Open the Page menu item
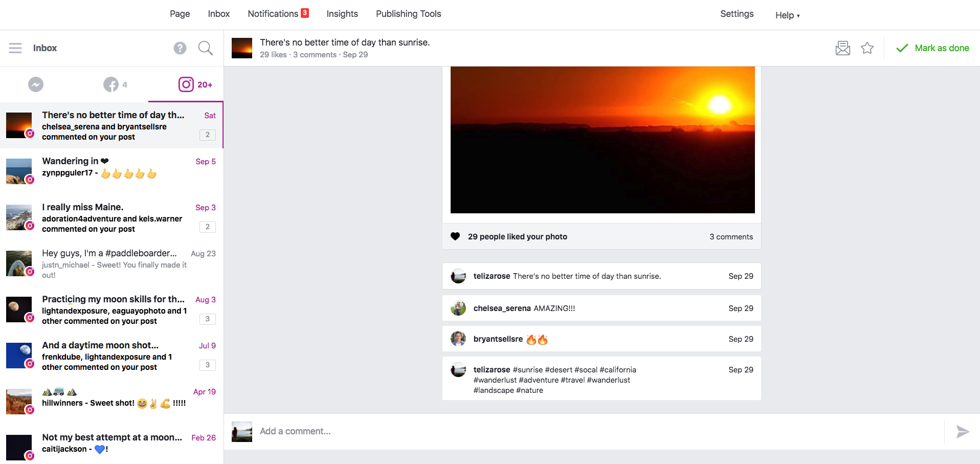 pos(180,14)
